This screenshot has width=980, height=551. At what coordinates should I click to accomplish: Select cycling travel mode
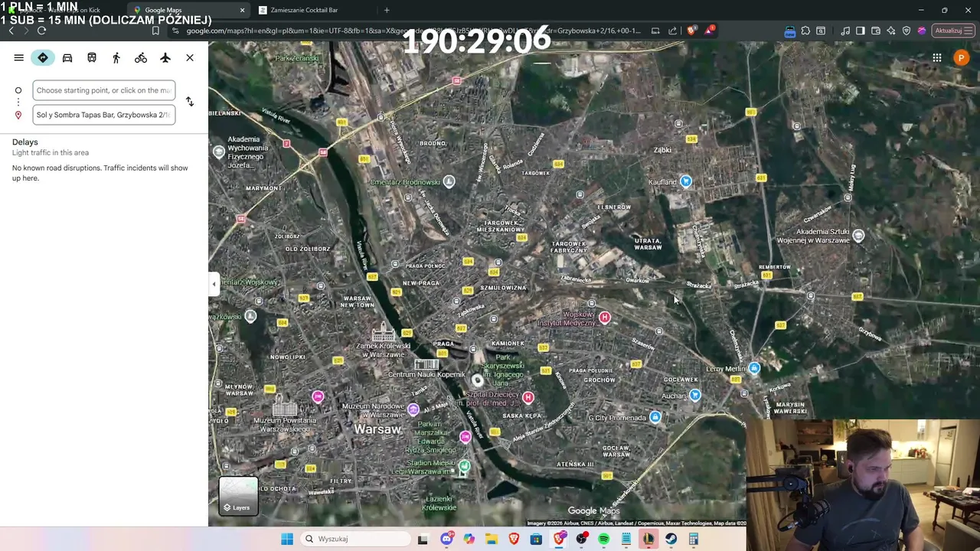[141, 58]
